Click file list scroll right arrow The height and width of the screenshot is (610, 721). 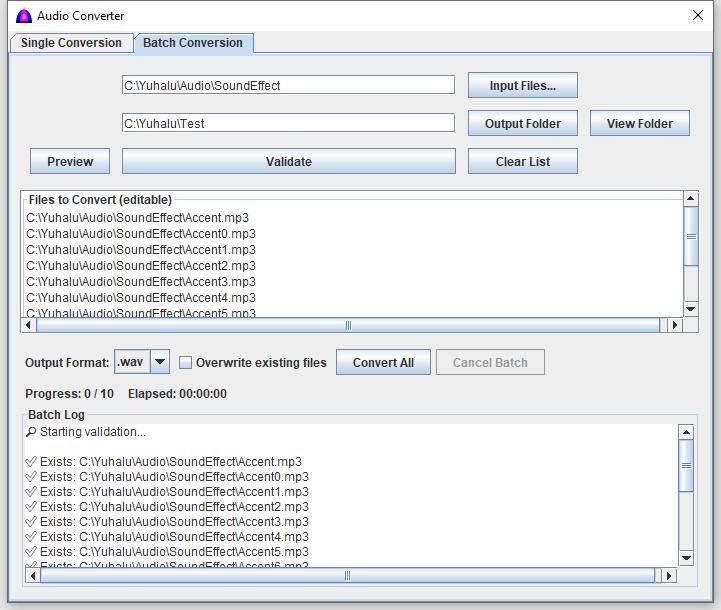tap(675, 325)
